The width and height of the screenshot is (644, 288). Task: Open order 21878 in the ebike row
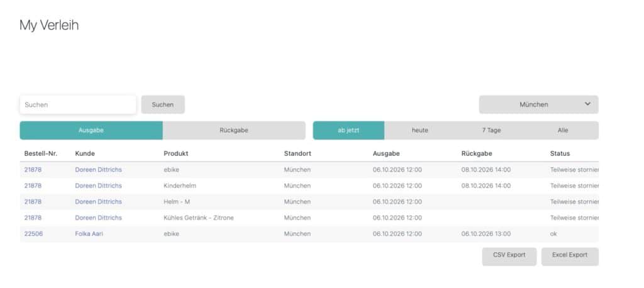click(x=33, y=170)
